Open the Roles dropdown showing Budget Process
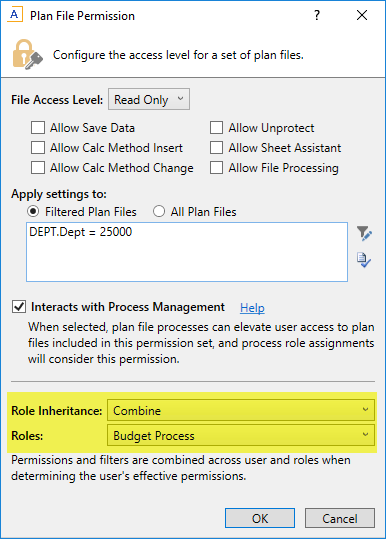This screenshot has width=386, height=539. (x=241, y=435)
